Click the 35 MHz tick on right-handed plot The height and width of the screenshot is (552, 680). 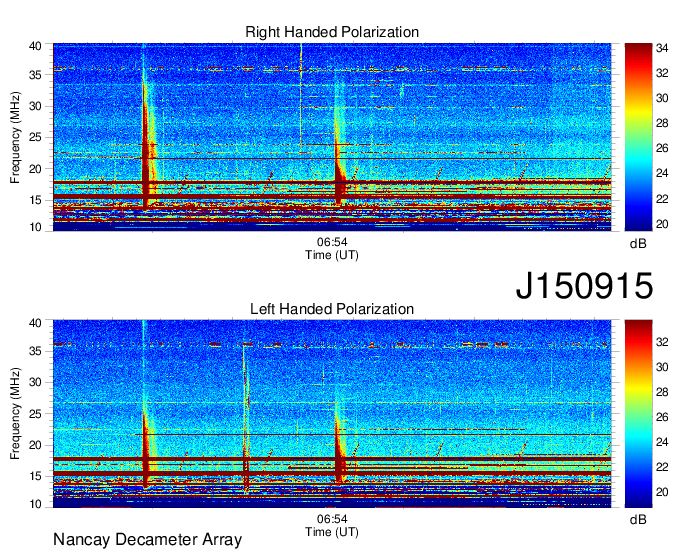[x=35, y=75]
